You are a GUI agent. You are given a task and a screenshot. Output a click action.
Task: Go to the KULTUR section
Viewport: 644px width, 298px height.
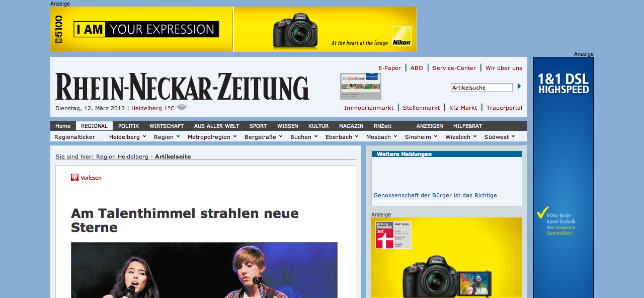(318, 126)
